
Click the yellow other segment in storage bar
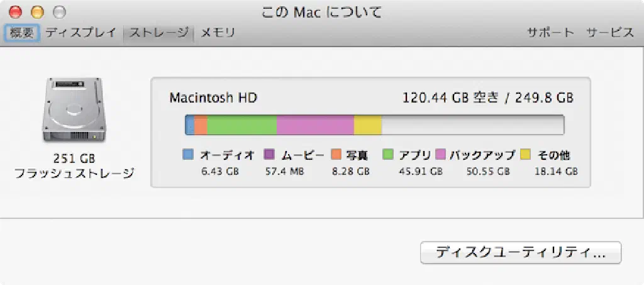368,125
